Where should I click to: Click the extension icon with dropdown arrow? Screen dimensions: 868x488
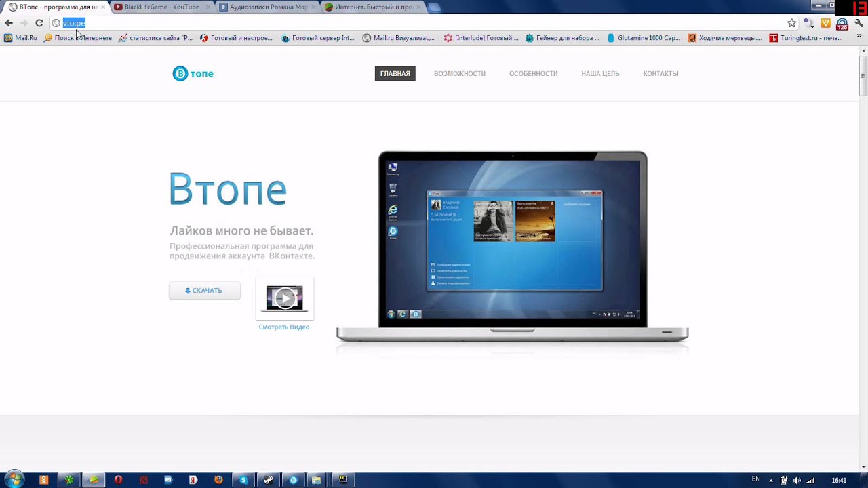click(808, 23)
